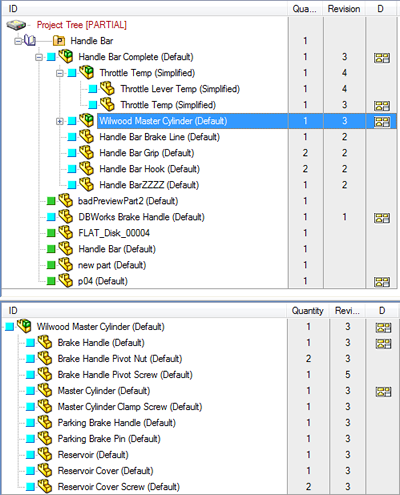Click the Project Tree drive icon

(16, 25)
